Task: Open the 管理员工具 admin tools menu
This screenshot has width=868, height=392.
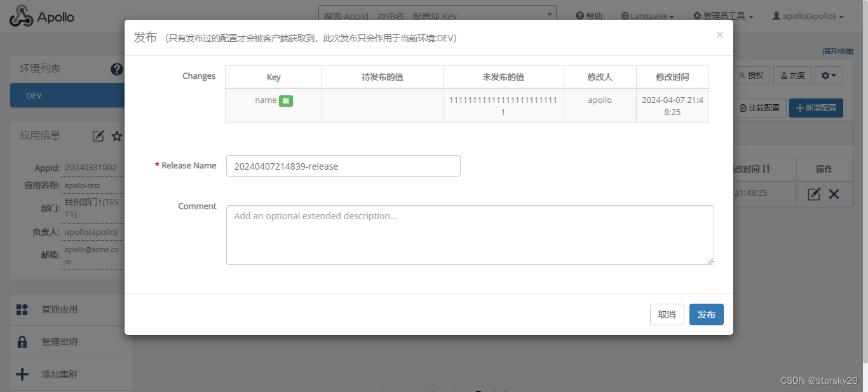Action: tap(723, 17)
